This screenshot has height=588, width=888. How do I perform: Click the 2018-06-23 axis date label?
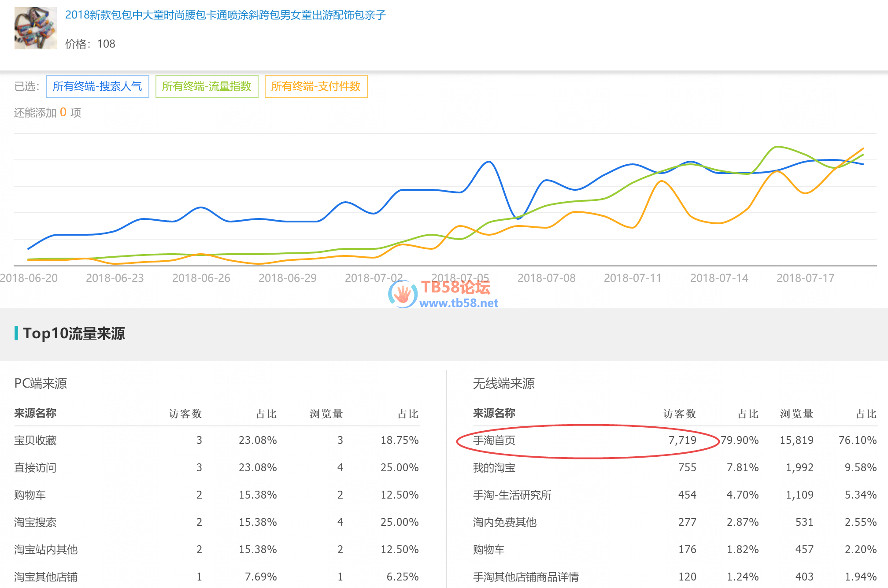pyautogui.click(x=115, y=278)
